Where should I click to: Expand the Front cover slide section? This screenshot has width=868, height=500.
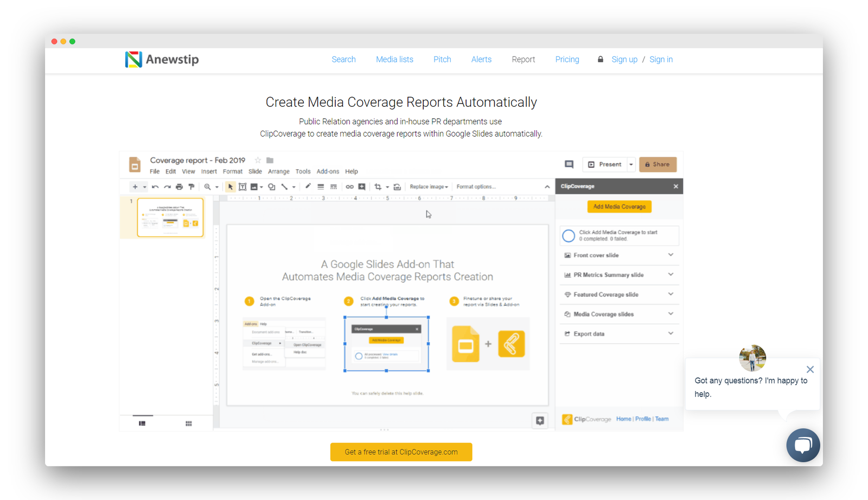pyautogui.click(x=619, y=255)
